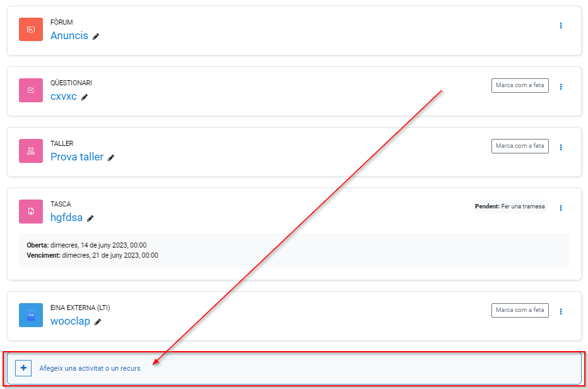The height and width of the screenshot is (389, 588).
Task: Click 'Afegeix una activitat o un recurs'
Action: (x=90, y=368)
